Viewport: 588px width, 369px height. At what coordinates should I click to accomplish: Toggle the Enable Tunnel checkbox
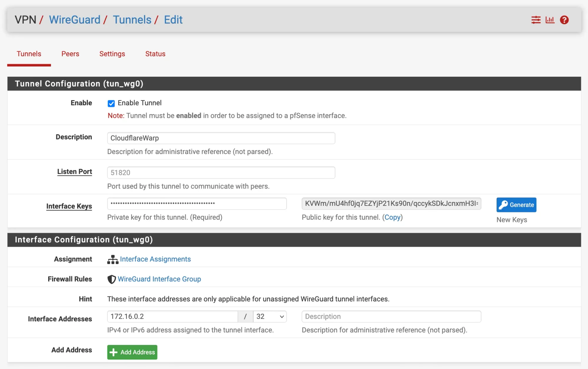click(x=111, y=103)
